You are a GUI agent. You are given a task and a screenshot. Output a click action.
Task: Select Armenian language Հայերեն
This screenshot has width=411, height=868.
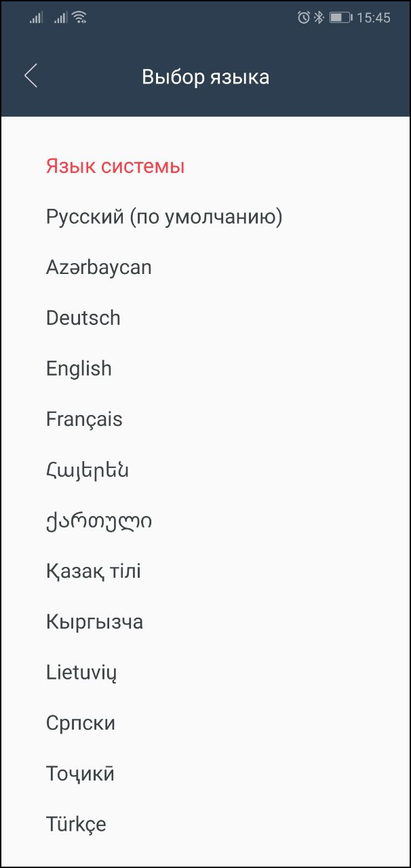point(87,470)
